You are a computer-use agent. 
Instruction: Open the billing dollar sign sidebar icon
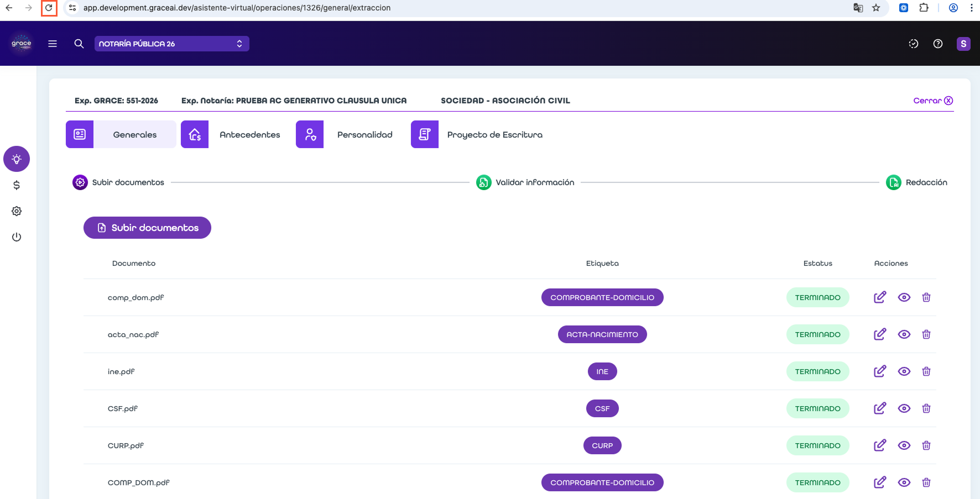pos(17,185)
